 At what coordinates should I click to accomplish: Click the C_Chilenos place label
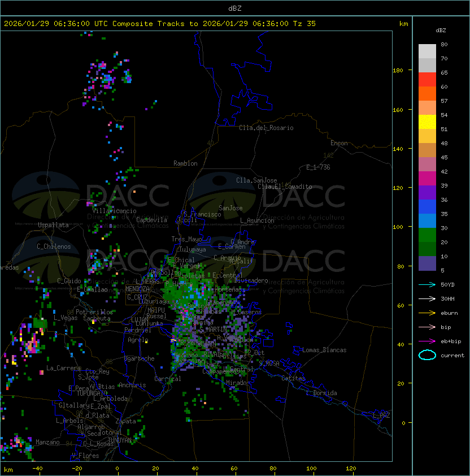coord(54,246)
